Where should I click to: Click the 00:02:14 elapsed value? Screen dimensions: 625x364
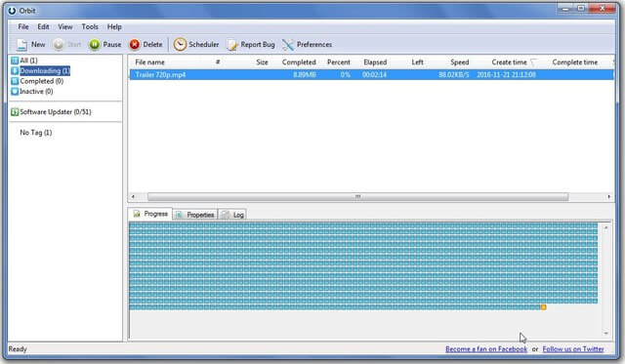(374, 74)
